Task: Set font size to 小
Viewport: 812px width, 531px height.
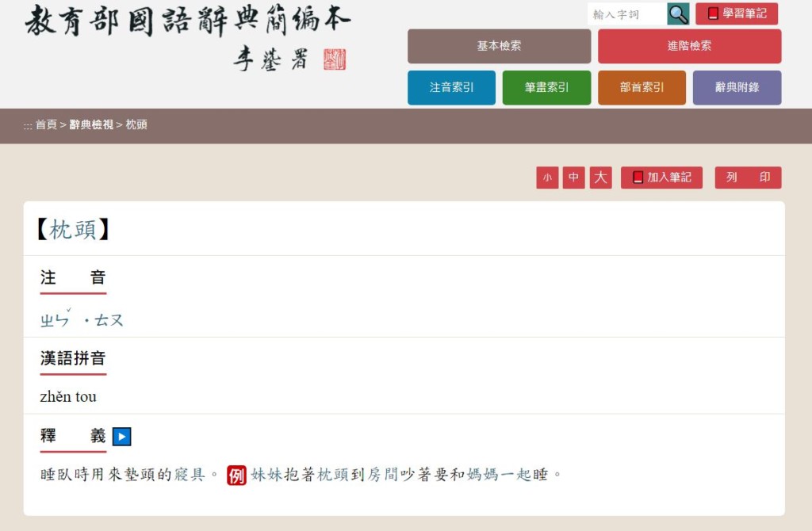Action: [547, 178]
